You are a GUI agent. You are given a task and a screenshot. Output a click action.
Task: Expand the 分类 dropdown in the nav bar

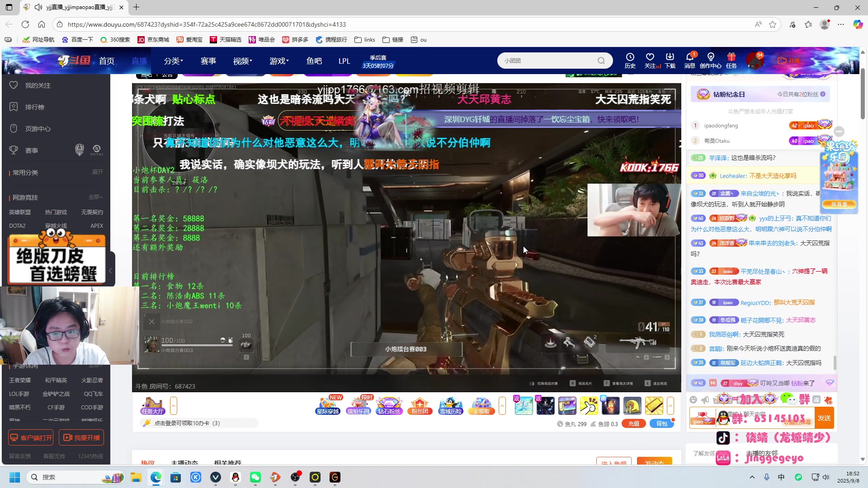173,61
